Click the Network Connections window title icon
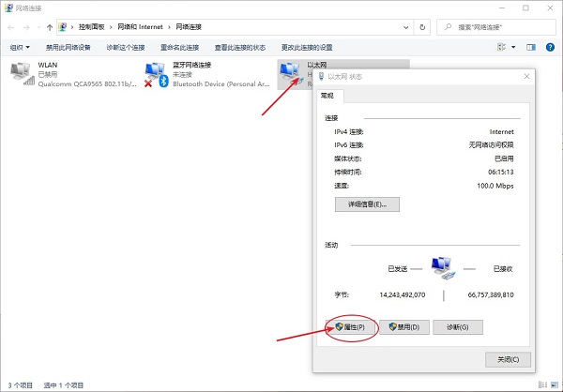Viewport: 563px width, 392px height. click(x=8, y=8)
